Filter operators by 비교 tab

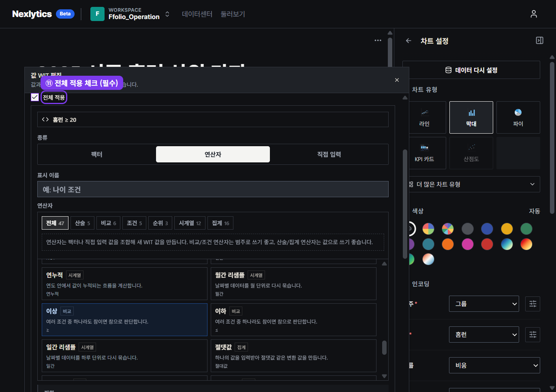[109, 223]
